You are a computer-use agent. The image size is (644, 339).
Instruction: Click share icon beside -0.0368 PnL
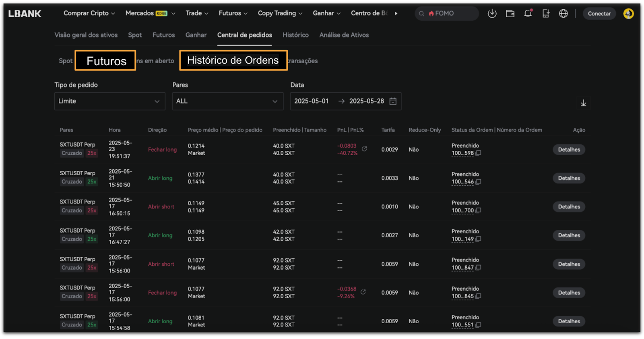pos(363,292)
